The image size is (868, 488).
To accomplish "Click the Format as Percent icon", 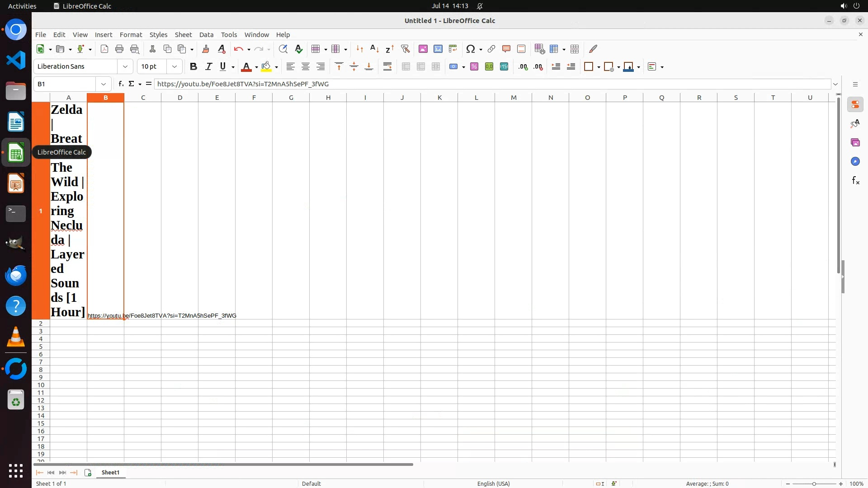I will [x=474, y=67].
